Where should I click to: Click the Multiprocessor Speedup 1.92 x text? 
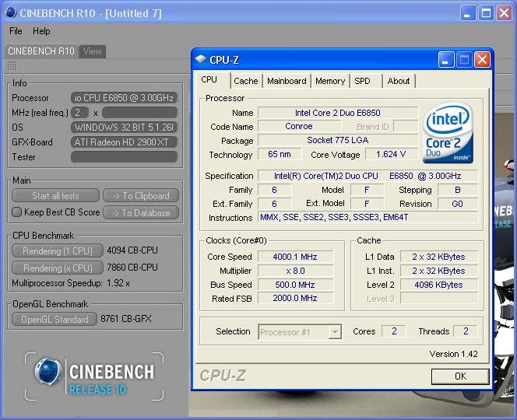[x=71, y=283]
